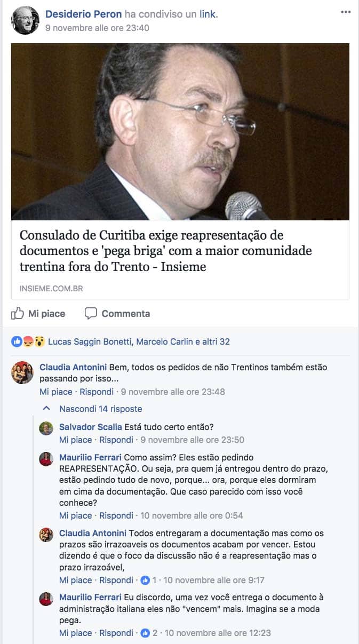This screenshot has width=359, height=644.
Task: Open Desiderio Peron's profile name link
Action: [x=84, y=14]
